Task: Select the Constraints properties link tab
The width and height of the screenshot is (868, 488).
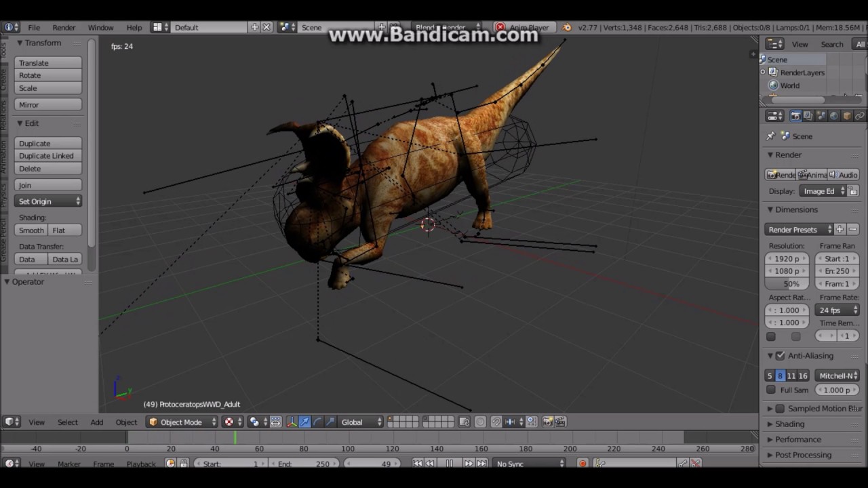Action: click(860, 116)
